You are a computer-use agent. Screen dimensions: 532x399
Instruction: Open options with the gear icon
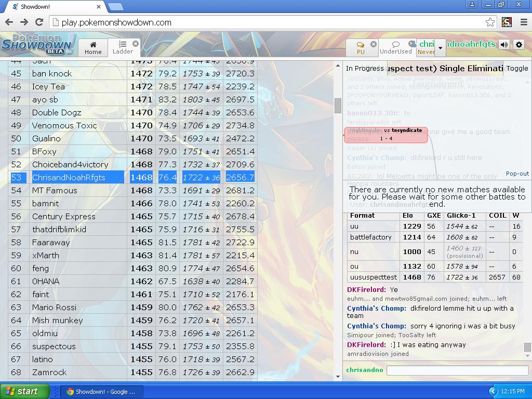[x=519, y=45]
